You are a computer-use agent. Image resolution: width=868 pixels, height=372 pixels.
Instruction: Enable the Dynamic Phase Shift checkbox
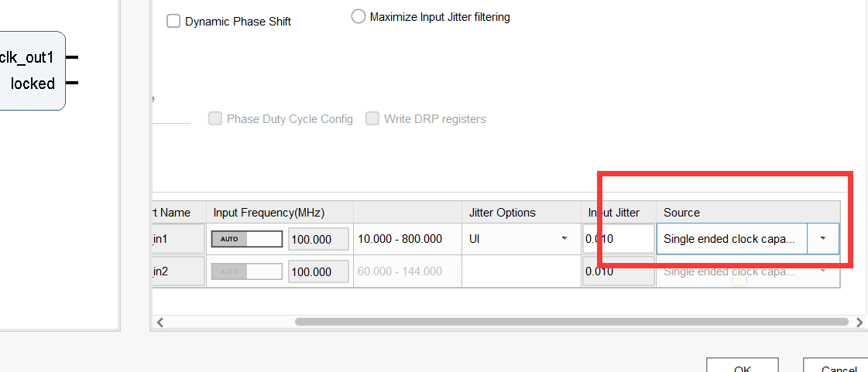(x=173, y=22)
